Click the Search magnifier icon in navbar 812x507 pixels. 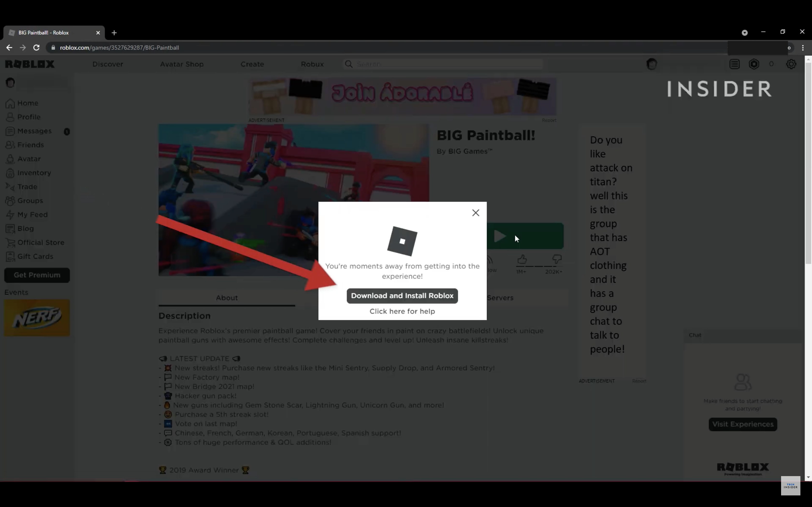pos(348,64)
